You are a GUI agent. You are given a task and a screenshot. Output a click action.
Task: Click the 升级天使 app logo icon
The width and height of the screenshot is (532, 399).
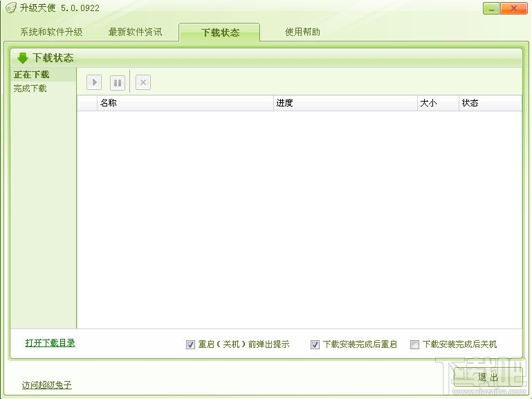(x=11, y=8)
